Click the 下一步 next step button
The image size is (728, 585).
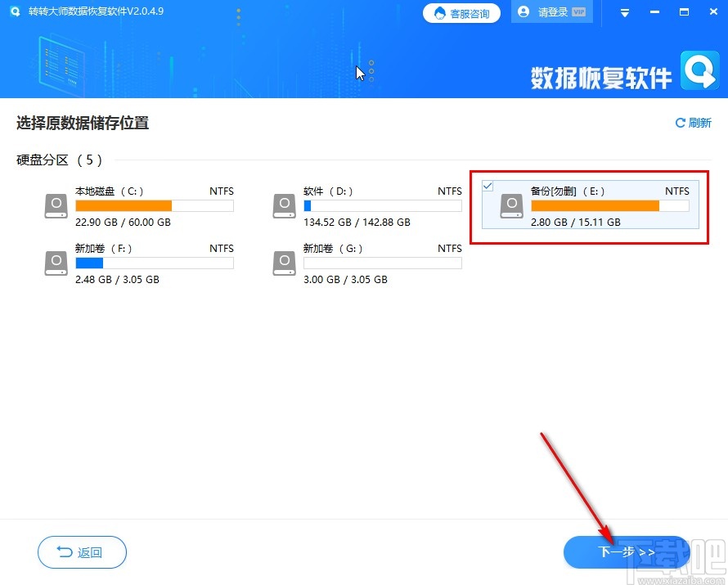[x=625, y=552]
